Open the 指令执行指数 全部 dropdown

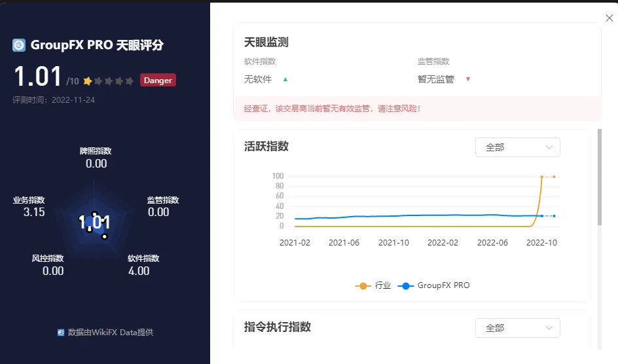pos(517,328)
